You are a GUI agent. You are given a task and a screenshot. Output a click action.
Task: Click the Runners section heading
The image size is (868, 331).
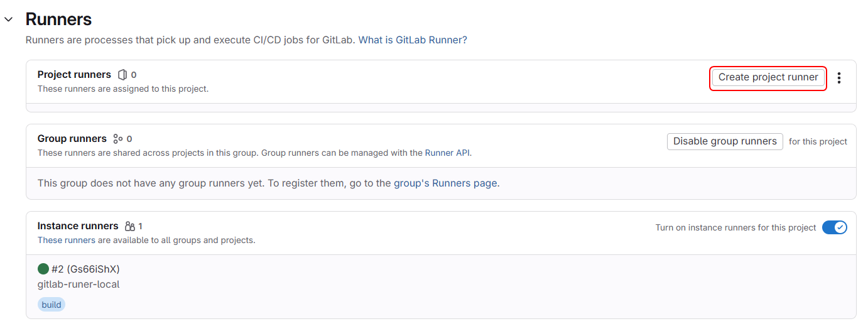pos(58,19)
